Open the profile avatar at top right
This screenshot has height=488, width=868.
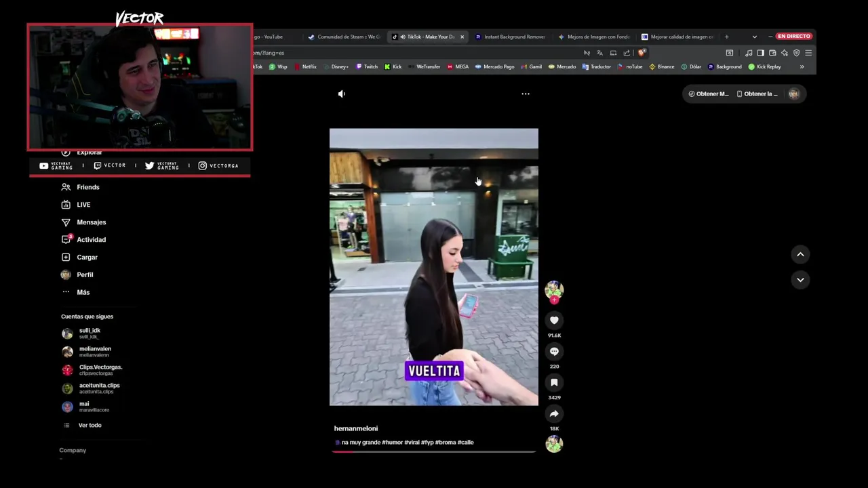(x=793, y=94)
